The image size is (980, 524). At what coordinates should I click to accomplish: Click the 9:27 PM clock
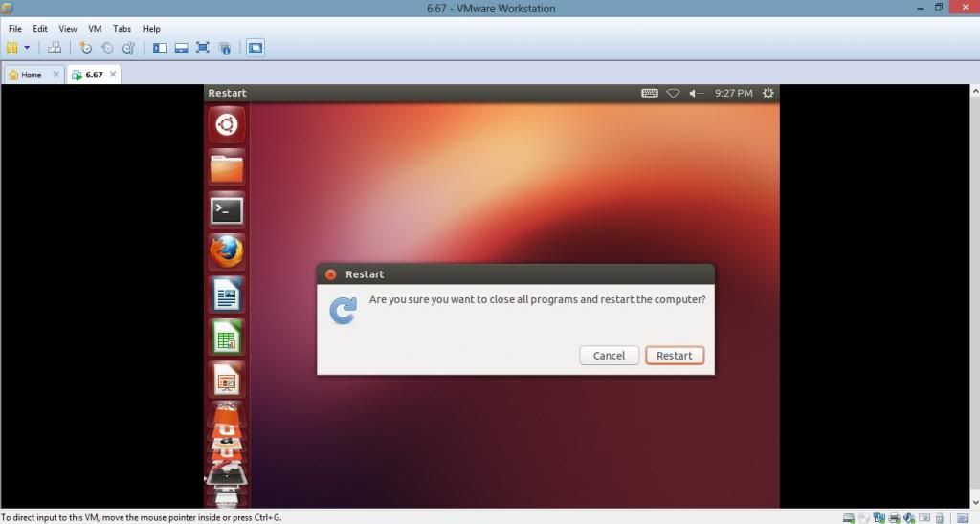734,93
